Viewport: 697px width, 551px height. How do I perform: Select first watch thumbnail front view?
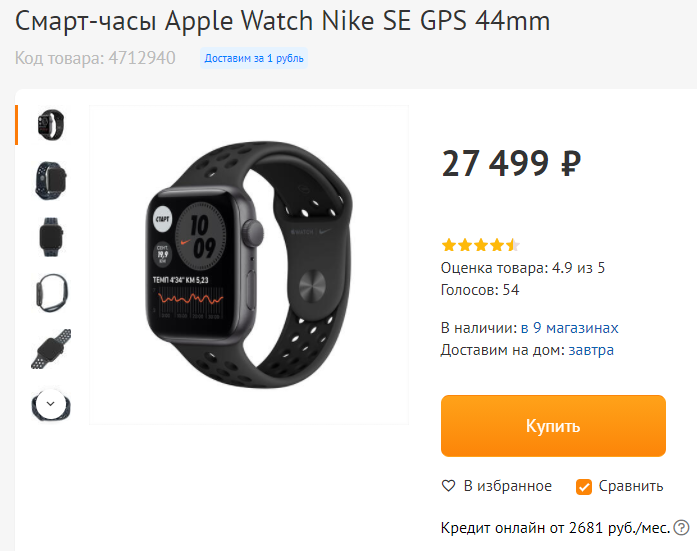click(x=51, y=125)
